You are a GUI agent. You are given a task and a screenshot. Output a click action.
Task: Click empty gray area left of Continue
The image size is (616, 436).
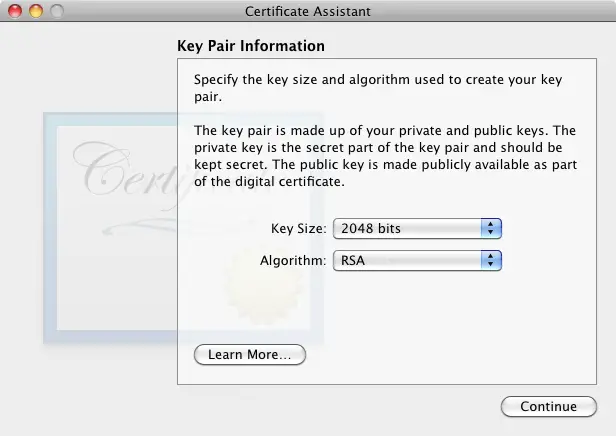tap(300, 407)
